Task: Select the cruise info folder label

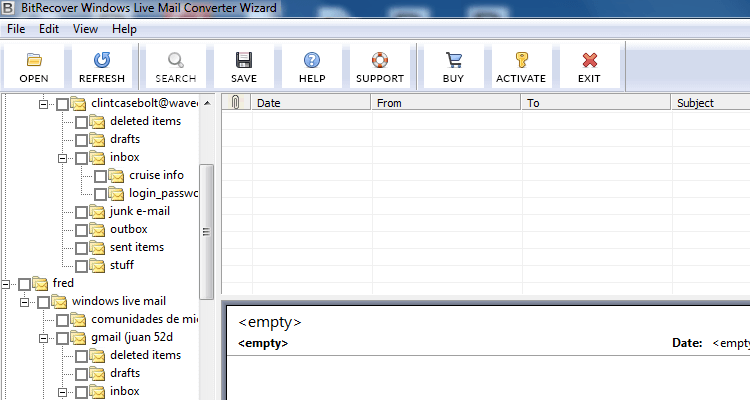Action: point(156,175)
